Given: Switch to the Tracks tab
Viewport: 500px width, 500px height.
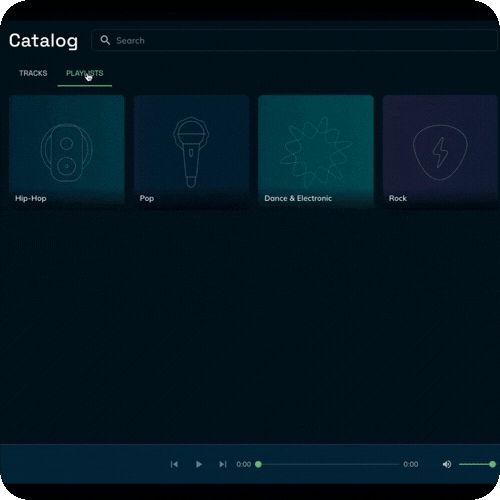Looking at the screenshot, I should [x=33, y=73].
